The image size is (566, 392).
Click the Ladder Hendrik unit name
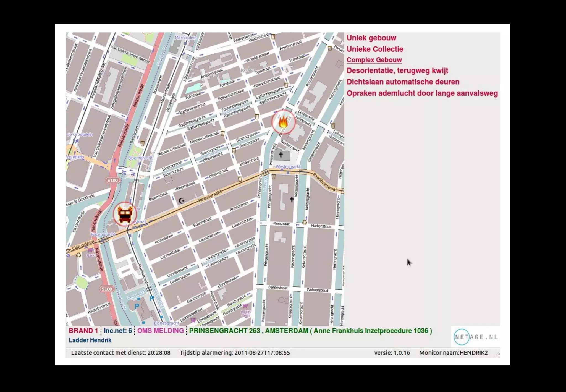[x=90, y=340]
